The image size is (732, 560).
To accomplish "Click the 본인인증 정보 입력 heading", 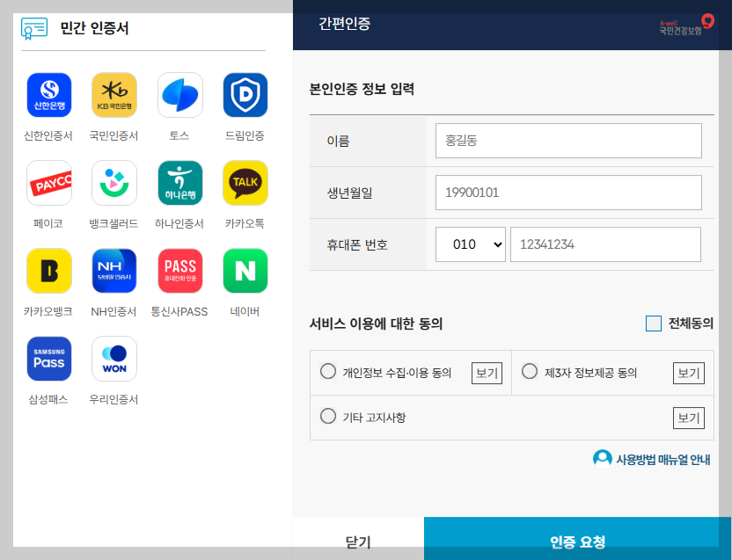I will point(362,89).
